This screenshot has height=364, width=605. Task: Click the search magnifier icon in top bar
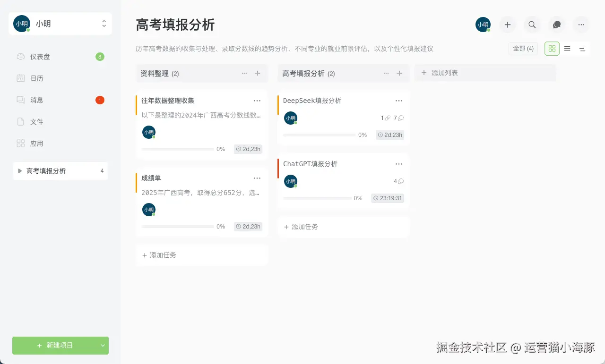tap(532, 25)
